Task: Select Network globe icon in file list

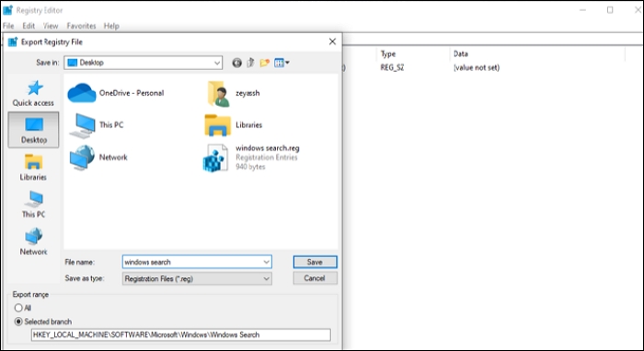Action: (x=82, y=158)
